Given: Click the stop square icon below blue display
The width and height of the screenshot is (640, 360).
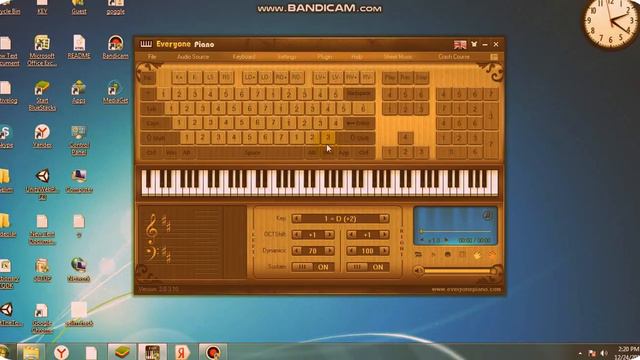Looking at the screenshot, I should [462, 255].
